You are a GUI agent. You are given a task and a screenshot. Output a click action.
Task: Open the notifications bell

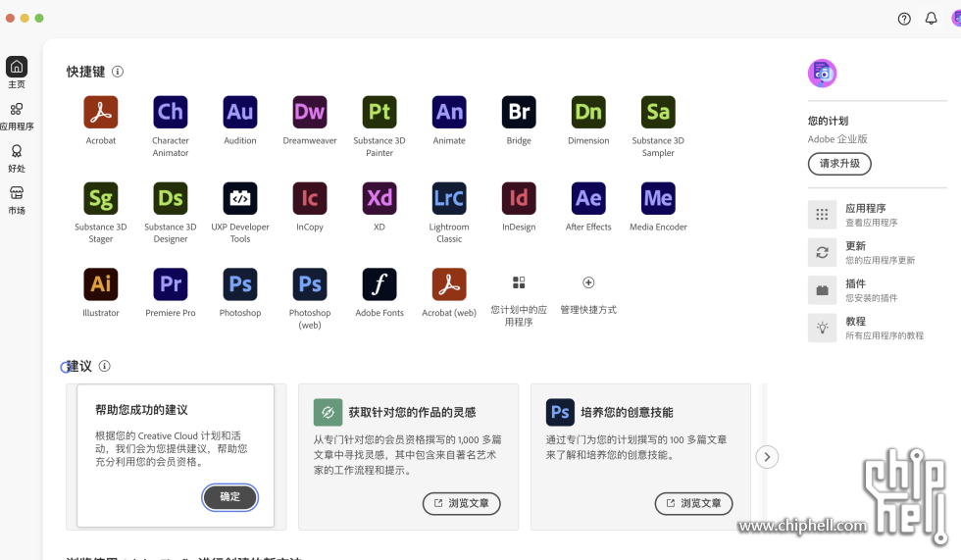pyautogui.click(x=931, y=19)
